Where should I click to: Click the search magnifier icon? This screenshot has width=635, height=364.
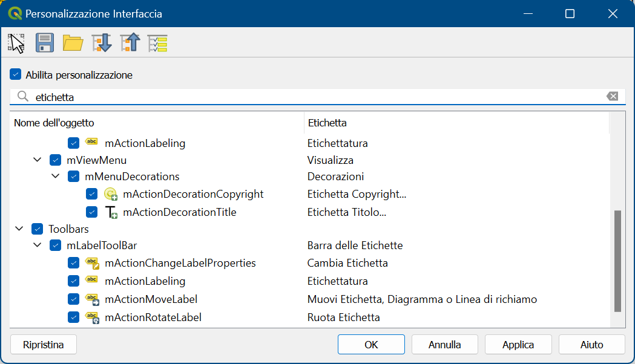[22, 96]
